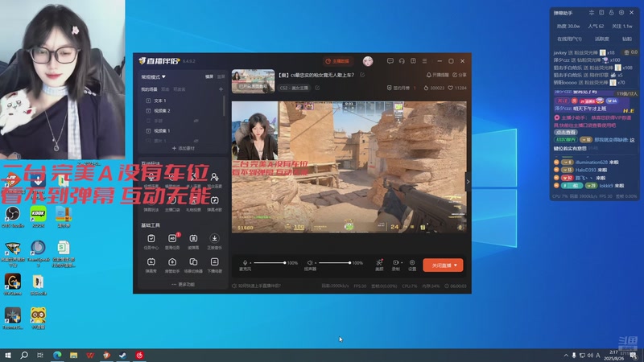This screenshot has width=644, height=362.
Task: Open the record options arrow beside 录制
Action: (401, 263)
